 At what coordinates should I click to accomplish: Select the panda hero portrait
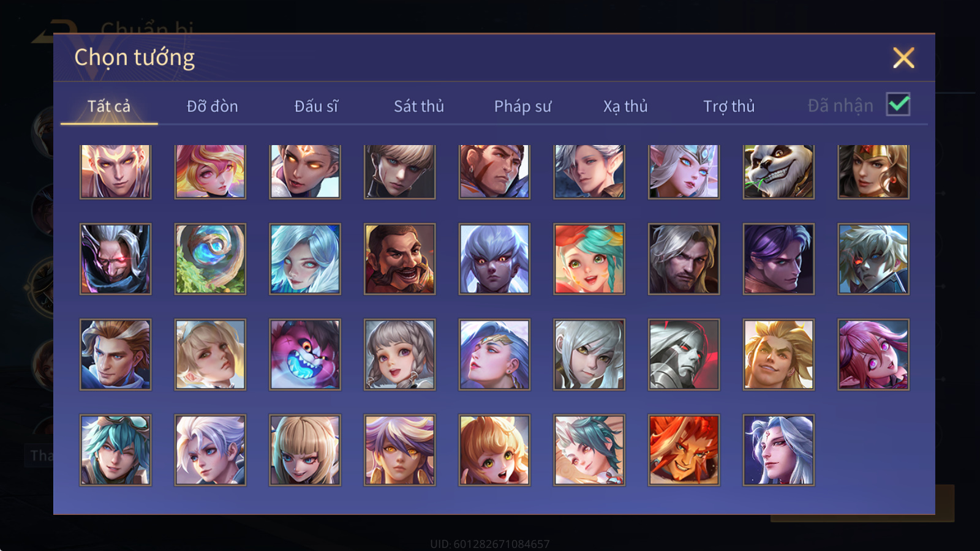click(x=778, y=171)
